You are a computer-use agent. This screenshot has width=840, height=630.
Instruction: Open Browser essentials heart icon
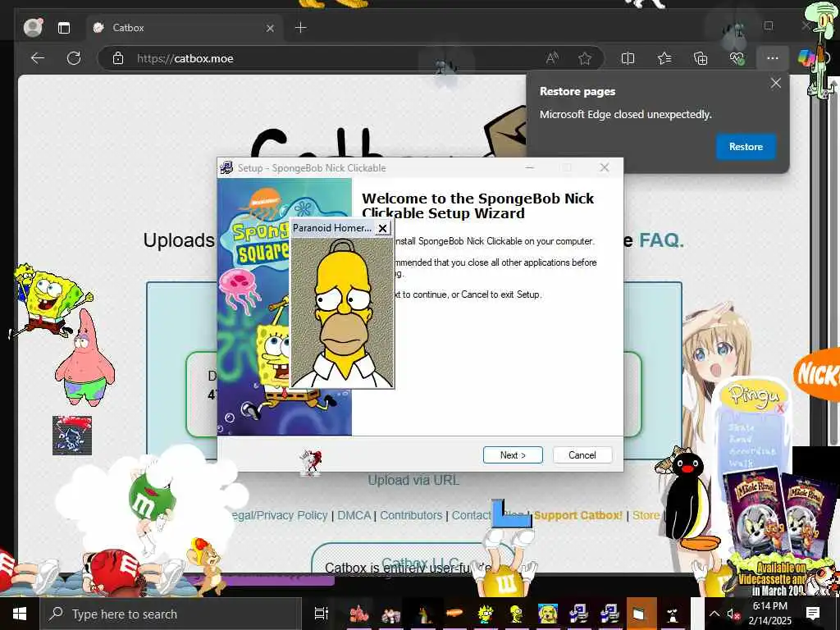[737, 58]
